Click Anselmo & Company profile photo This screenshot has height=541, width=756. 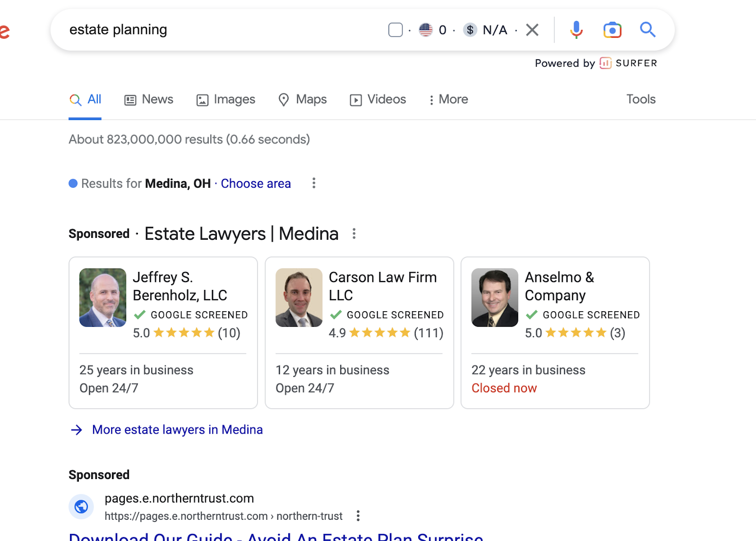point(495,297)
